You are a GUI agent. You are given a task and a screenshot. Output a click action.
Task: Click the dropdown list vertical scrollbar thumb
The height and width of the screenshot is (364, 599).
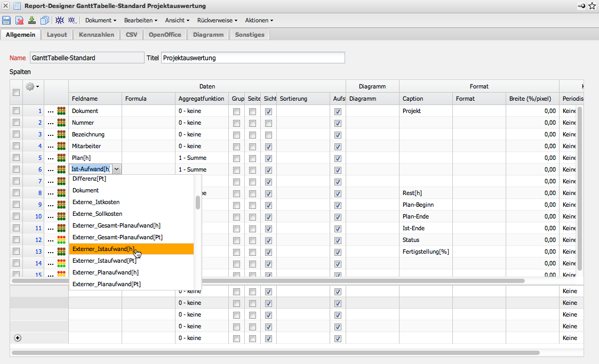pyautogui.click(x=198, y=203)
